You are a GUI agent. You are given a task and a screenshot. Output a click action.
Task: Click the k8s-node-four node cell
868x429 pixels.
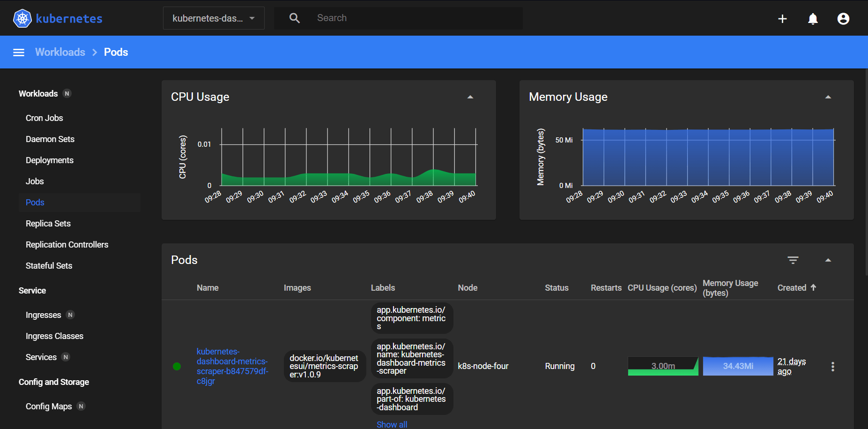point(483,366)
